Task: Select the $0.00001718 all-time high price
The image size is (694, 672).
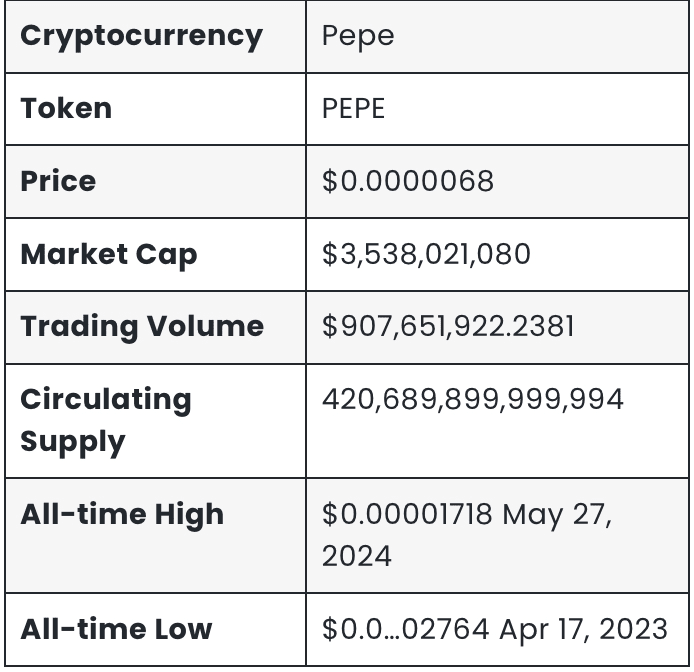Action: 407,514
